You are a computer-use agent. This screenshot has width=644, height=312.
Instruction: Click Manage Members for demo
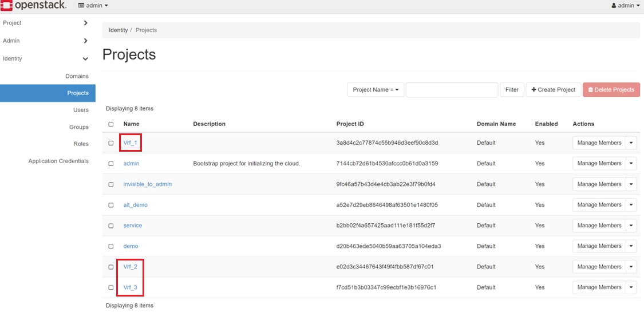[x=599, y=246]
